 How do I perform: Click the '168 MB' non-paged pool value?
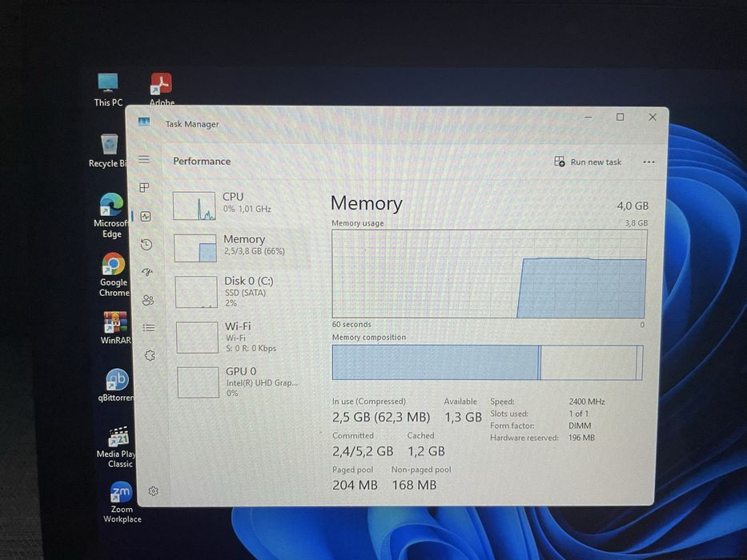coord(414,486)
